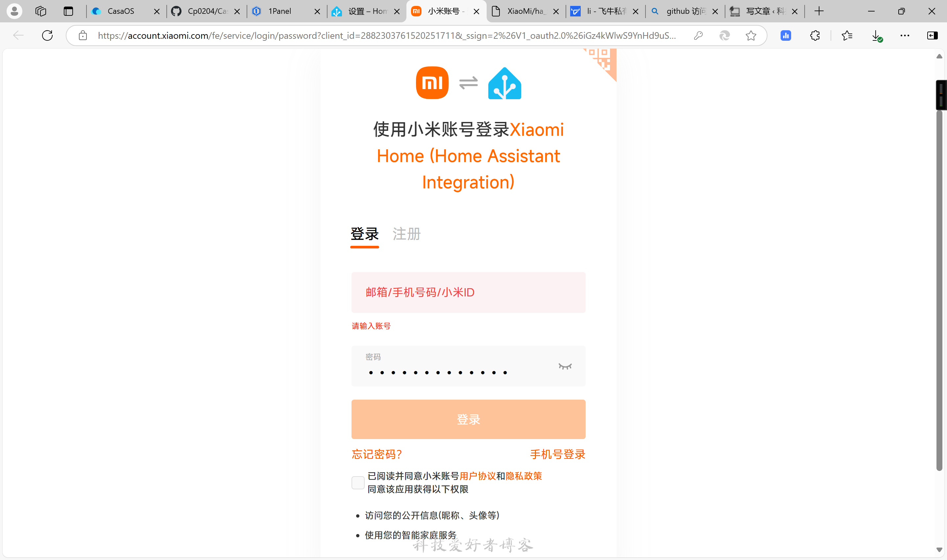
Task: Click the email/phone/Mi ID input field
Action: tap(468, 292)
